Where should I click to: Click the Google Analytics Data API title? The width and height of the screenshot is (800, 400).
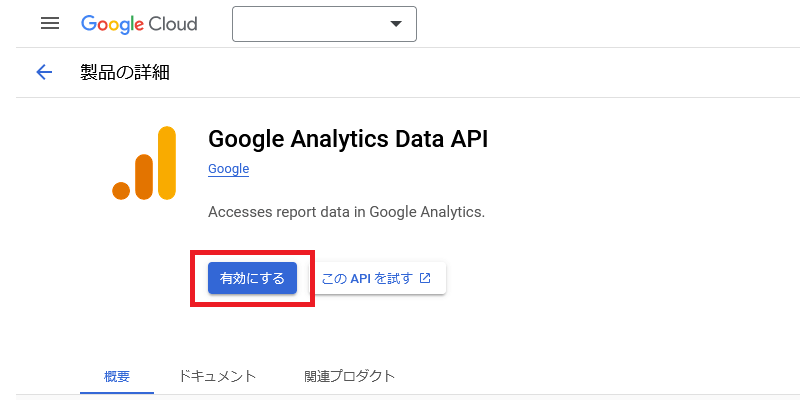[348, 138]
